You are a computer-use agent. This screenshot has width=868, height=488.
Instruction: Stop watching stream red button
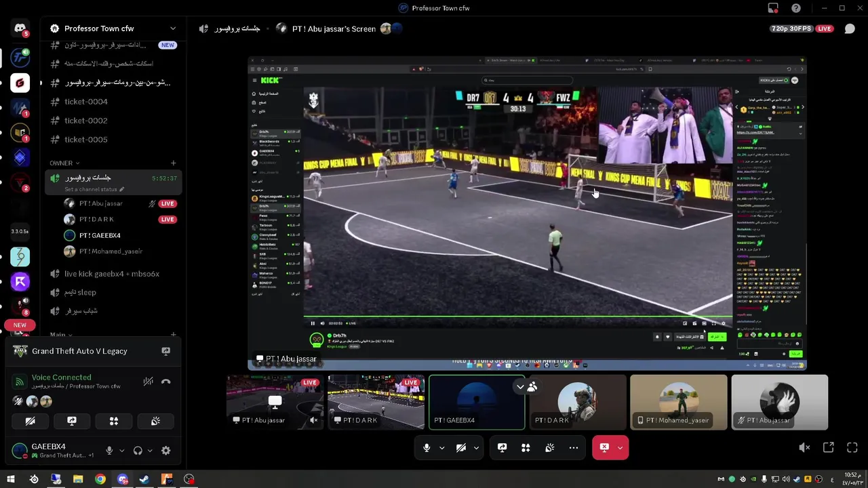tap(604, 448)
